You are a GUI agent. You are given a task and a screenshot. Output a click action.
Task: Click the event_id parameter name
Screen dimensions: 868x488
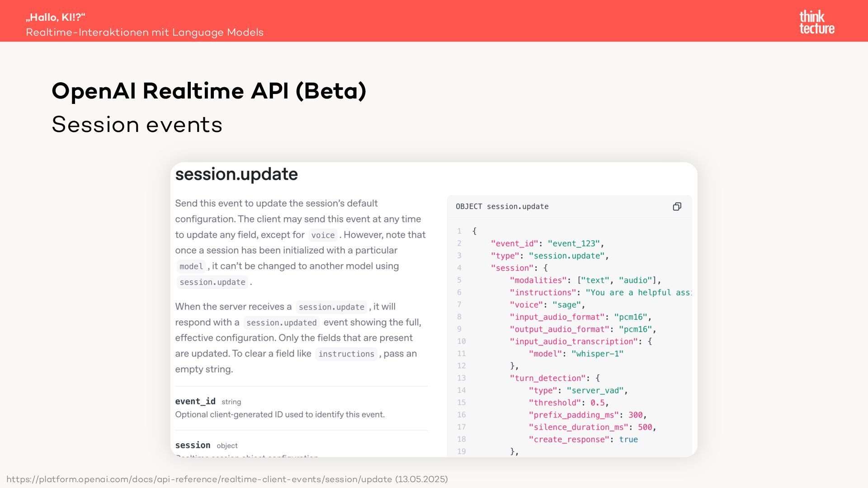[195, 401]
